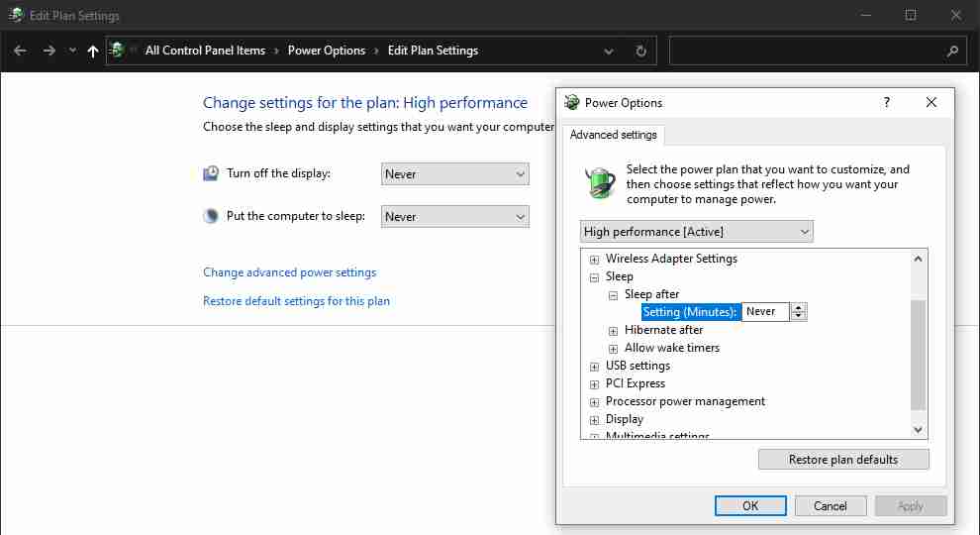Expand USB settings node
The width and height of the screenshot is (980, 535).
click(x=594, y=367)
